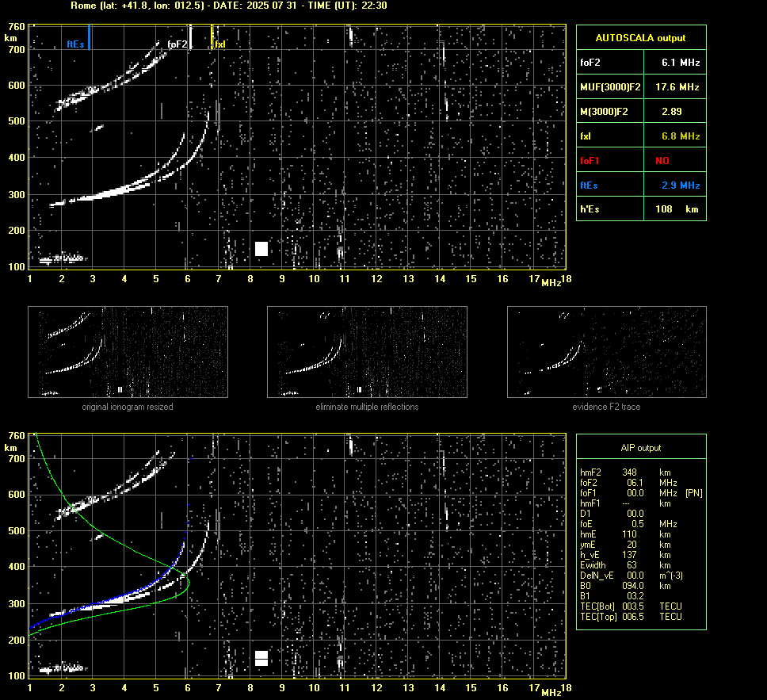The height and width of the screenshot is (700, 767).
Task: Select the TEC[Top] 006.5 TECU row
Action: (x=631, y=617)
